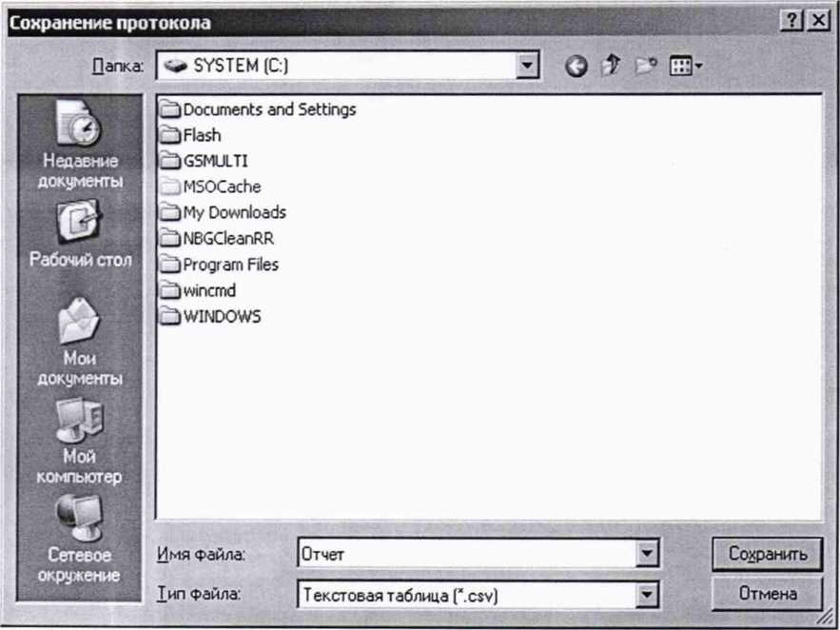The image size is (840, 630).
Task: Expand the Имя файла dropdown arrow
Action: point(649,553)
